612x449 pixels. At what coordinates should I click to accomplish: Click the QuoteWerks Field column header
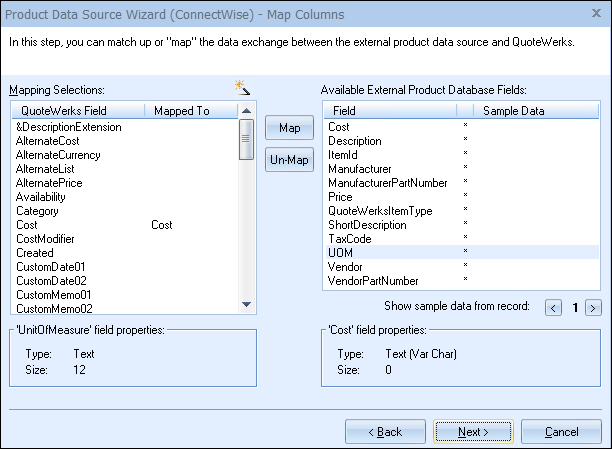77,111
